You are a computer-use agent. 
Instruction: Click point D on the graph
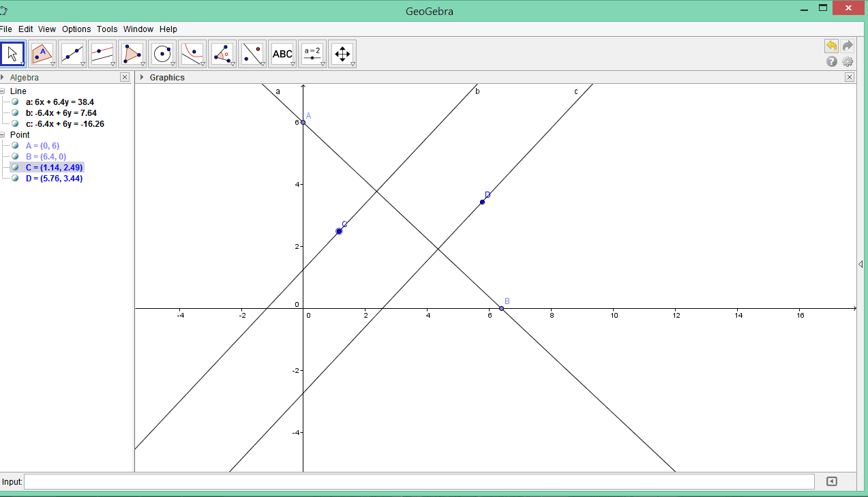click(x=482, y=202)
